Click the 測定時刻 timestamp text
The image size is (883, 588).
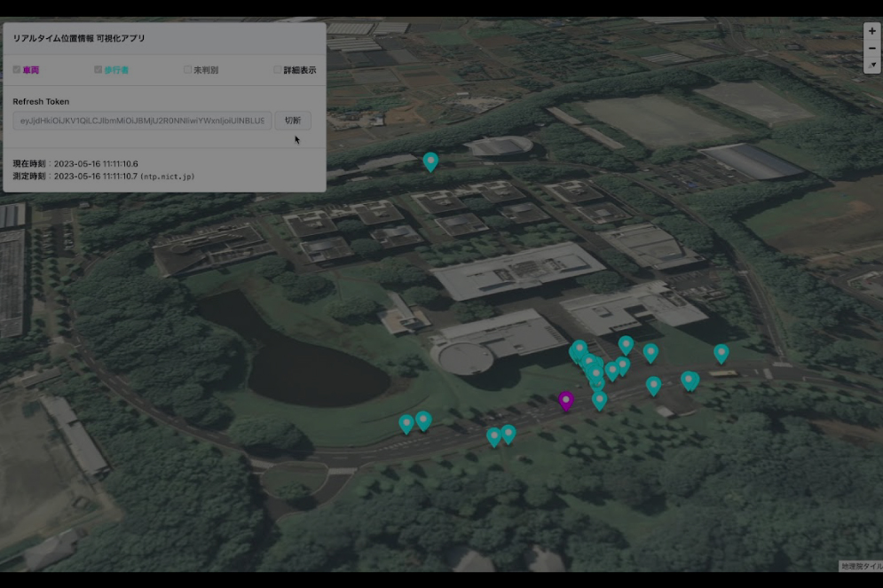coord(104,176)
